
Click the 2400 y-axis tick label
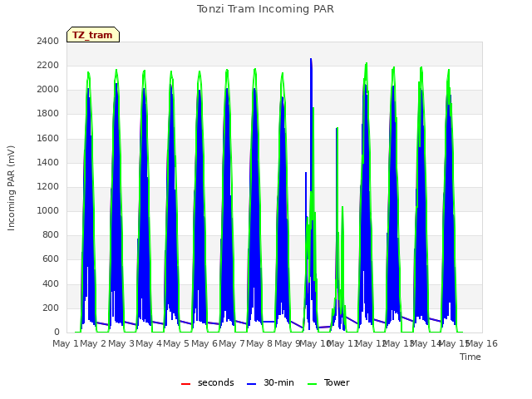click(x=48, y=41)
